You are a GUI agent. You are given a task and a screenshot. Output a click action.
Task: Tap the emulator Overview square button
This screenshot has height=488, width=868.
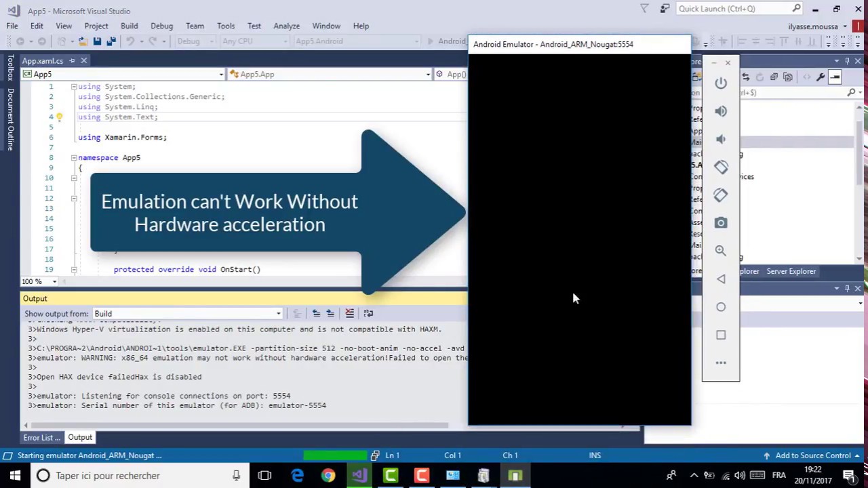coord(721,335)
